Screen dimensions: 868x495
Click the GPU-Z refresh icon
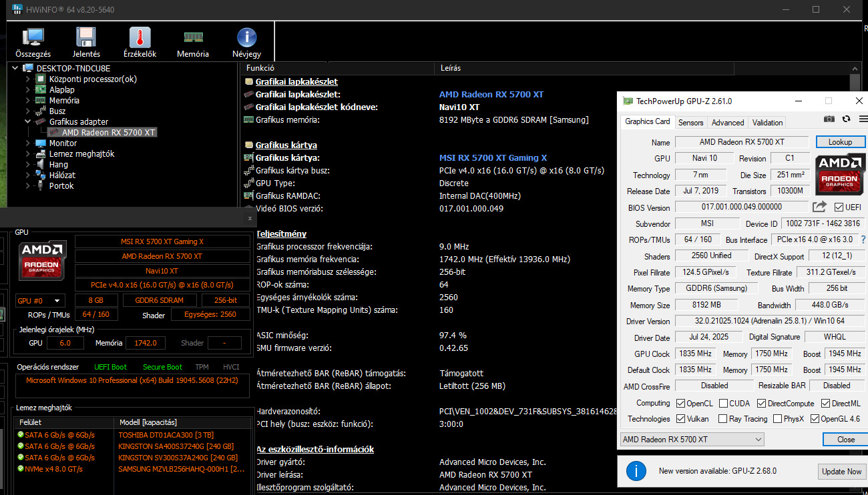846,119
